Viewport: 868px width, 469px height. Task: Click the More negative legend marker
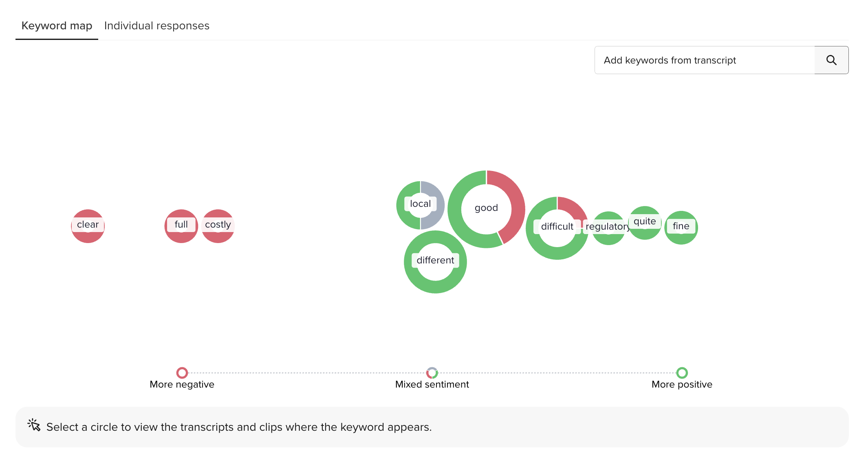[182, 373]
